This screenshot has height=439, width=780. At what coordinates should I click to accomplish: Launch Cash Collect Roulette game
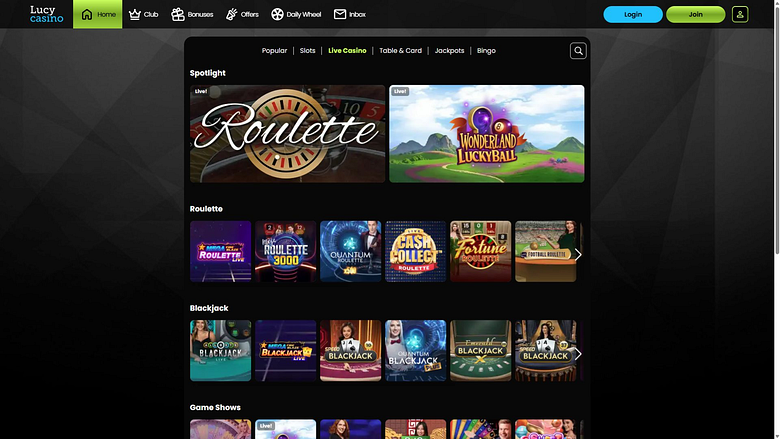[x=415, y=251]
